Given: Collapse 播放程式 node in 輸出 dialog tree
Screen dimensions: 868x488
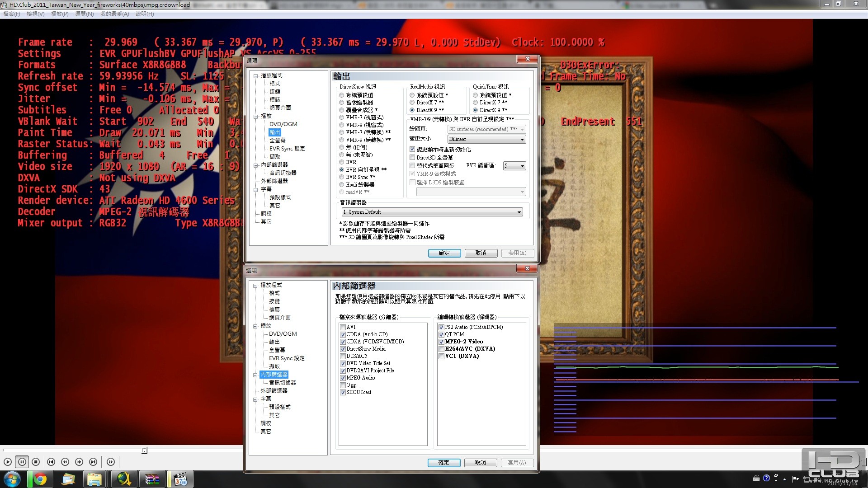Looking at the screenshot, I should click(256, 76).
